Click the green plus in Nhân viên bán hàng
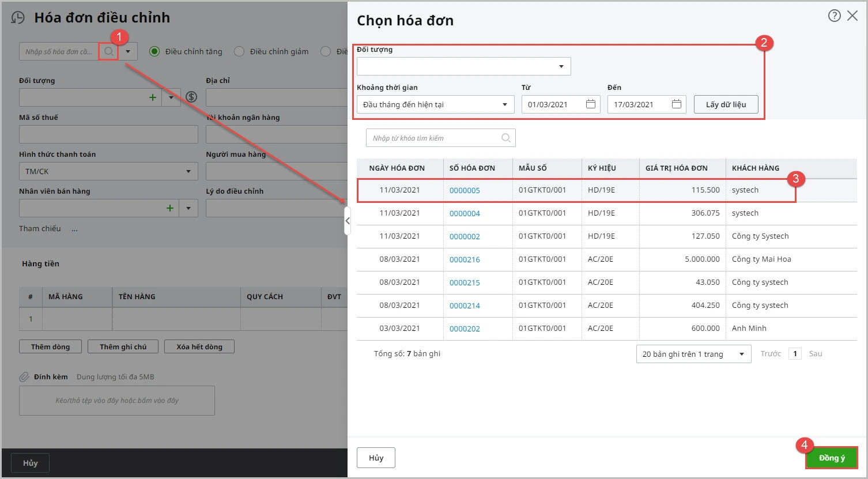Screen dimensions: 868x479 click(x=169, y=208)
